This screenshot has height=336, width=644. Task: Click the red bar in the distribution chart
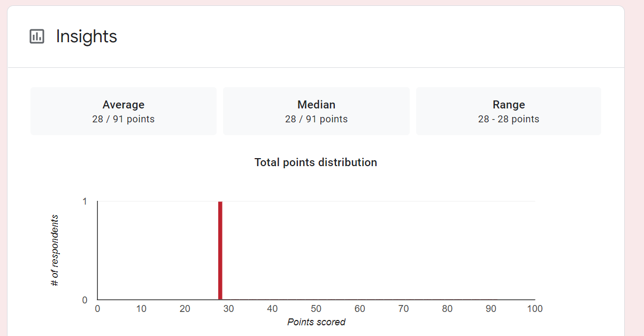point(220,251)
